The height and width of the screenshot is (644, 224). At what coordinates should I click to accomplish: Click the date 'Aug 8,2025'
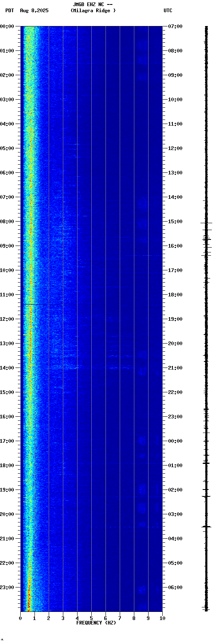coord(34,11)
